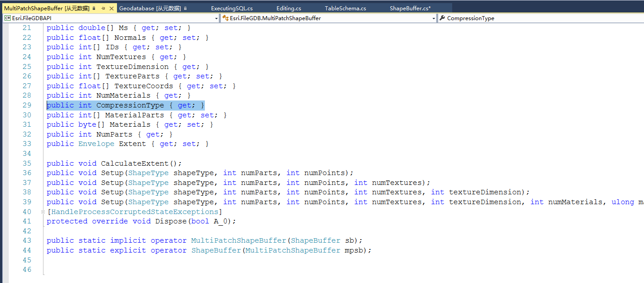Click line number 45 in the margin
Image resolution: width=644 pixels, height=283 pixels.
27,260
